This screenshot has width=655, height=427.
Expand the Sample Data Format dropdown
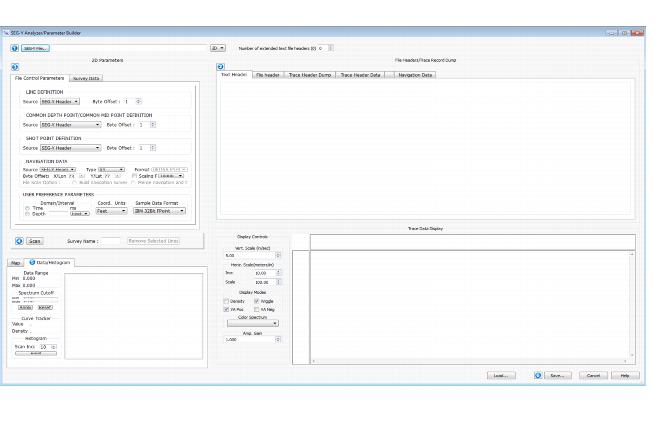[x=160, y=211]
